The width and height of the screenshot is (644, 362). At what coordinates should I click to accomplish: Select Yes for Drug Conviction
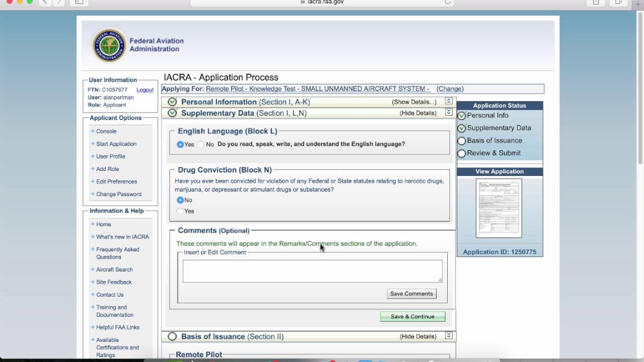click(x=180, y=211)
